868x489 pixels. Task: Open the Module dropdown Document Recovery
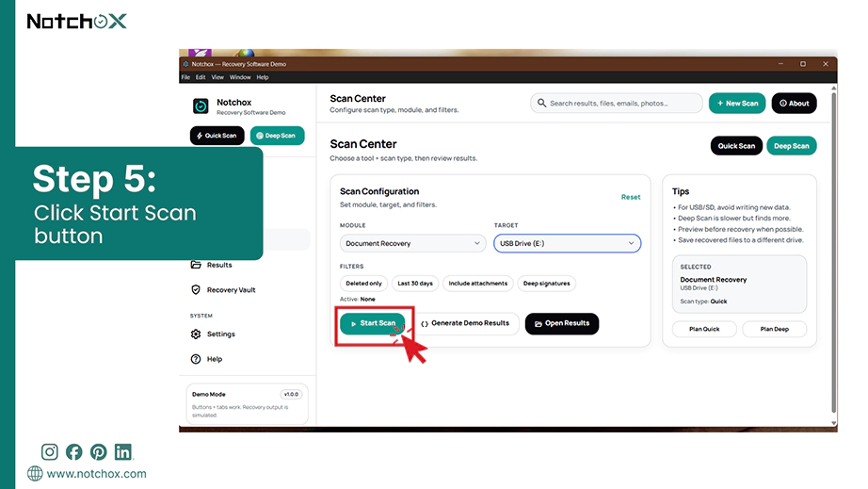(x=413, y=243)
